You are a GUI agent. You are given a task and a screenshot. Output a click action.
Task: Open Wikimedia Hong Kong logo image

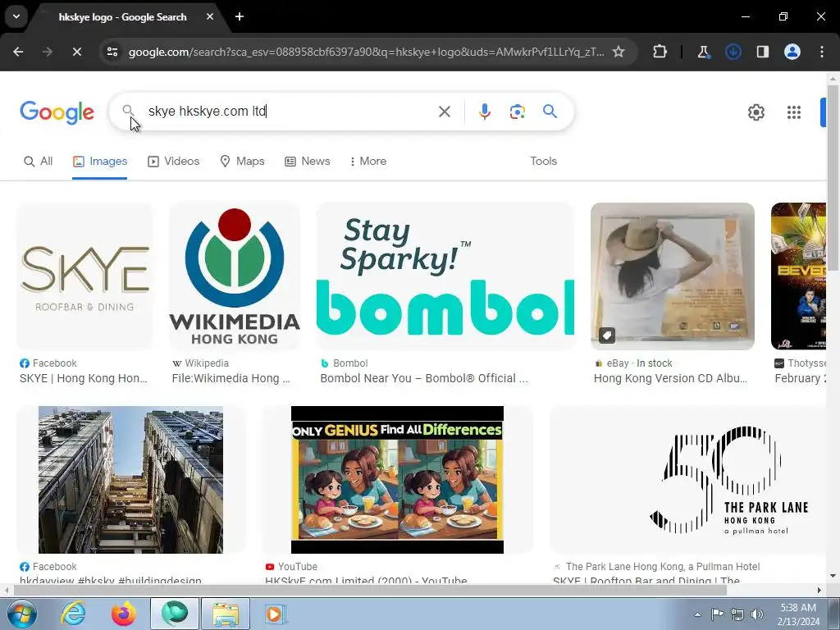point(235,276)
